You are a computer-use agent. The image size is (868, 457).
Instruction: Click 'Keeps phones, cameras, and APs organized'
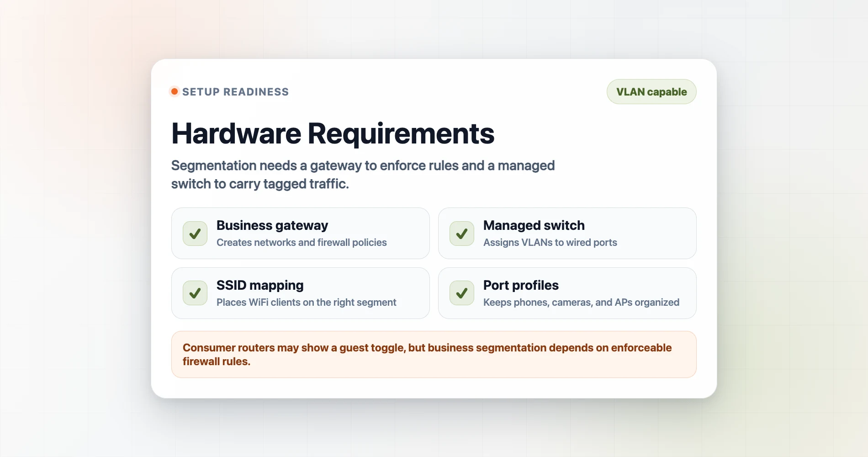581,303
